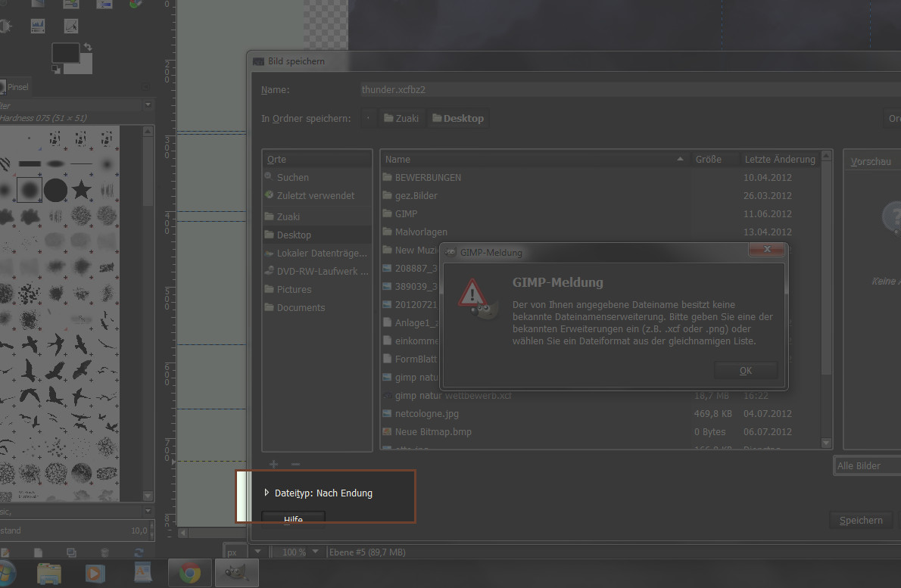The height and width of the screenshot is (588, 901).
Task: Select the GIMP folder in file list
Action: pyautogui.click(x=601, y=213)
